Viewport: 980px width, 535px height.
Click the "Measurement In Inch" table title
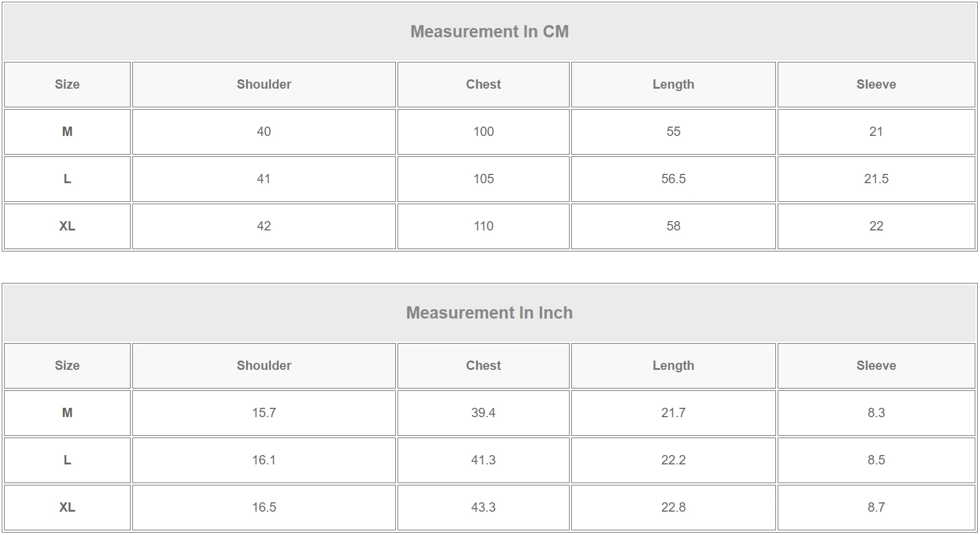[x=489, y=313]
